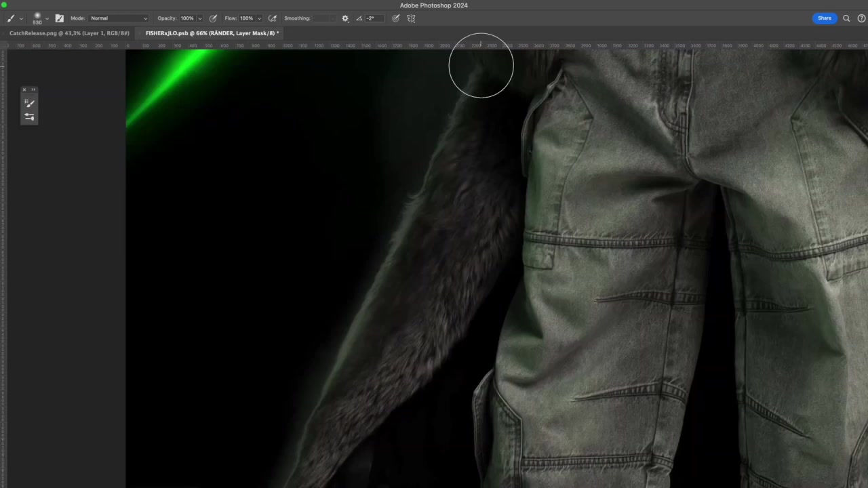Expand the Flow slider arrow
Viewport: 868px width, 488px height.
pyautogui.click(x=259, y=18)
